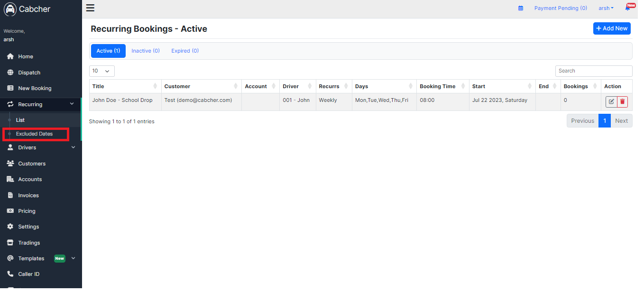The width and height of the screenshot is (644, 292).
Task: Click the Account column header
Action: 260,86
